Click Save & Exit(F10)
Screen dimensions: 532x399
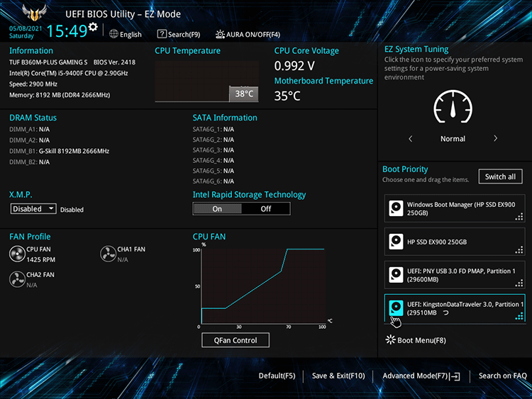click(338, 376)
